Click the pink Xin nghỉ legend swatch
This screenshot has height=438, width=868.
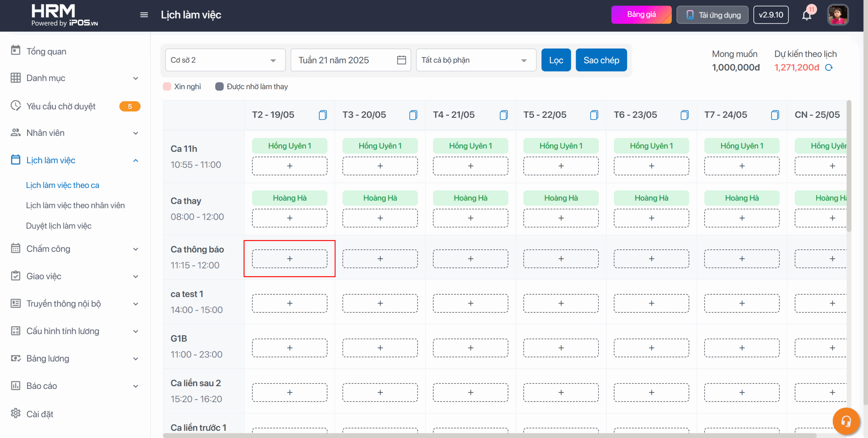(x=167, y=87)
